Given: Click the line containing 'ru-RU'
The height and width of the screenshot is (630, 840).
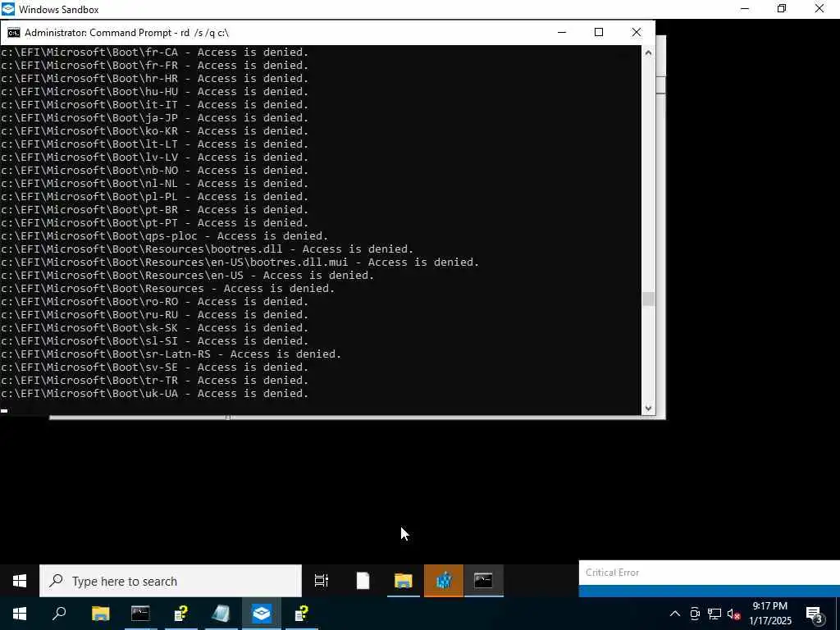Looking at the screenshot, I should coord(155,314).
